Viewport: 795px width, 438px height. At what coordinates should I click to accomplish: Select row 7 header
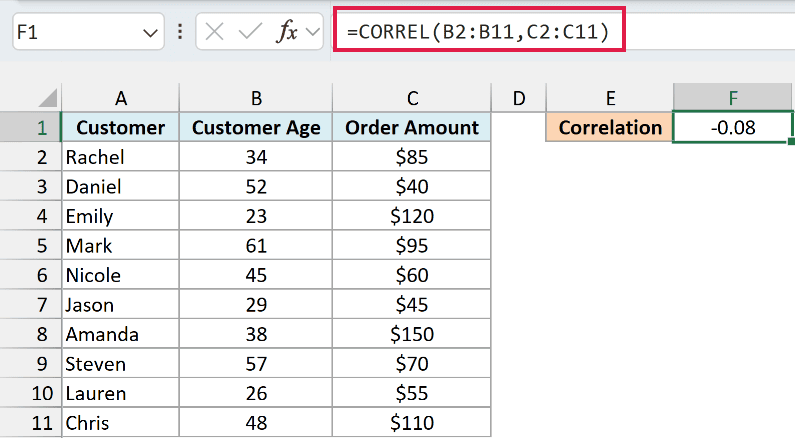[x=30, y=305]
